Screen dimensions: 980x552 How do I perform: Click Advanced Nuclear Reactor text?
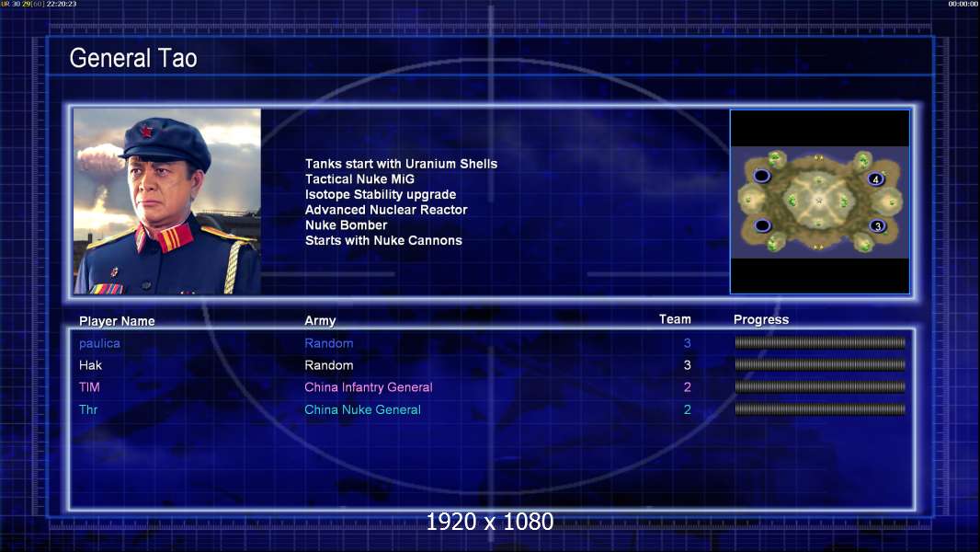pos(386,210)
